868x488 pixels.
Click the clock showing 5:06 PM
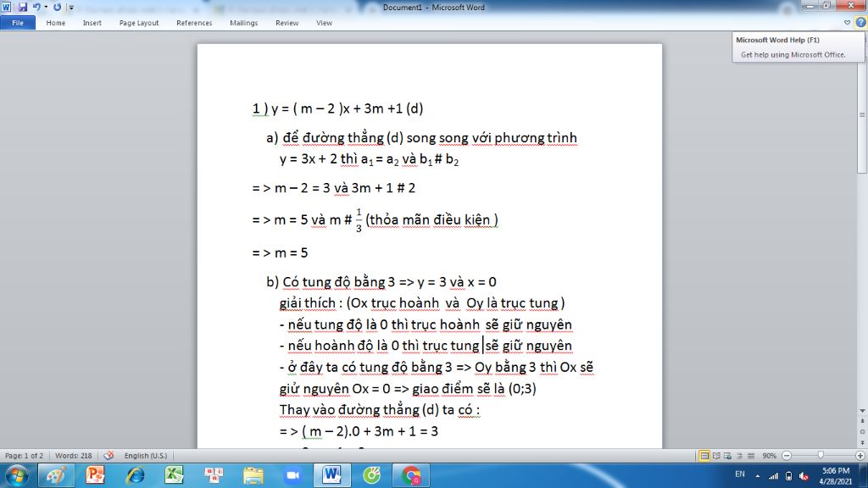tap(835, 471)
